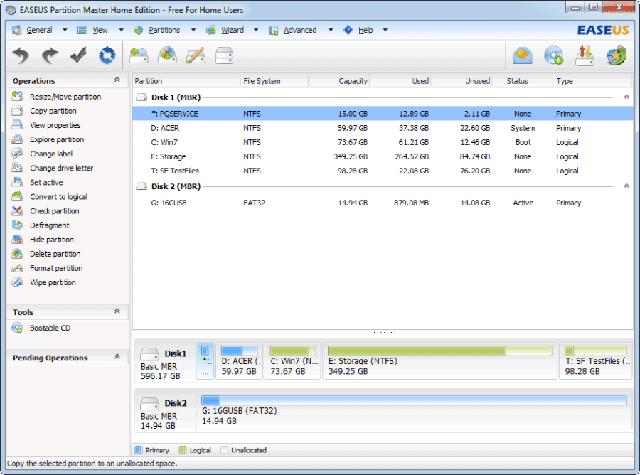Click the View properties sidebar icon
The image size is (640, 475).
click(x=17, y=125)
